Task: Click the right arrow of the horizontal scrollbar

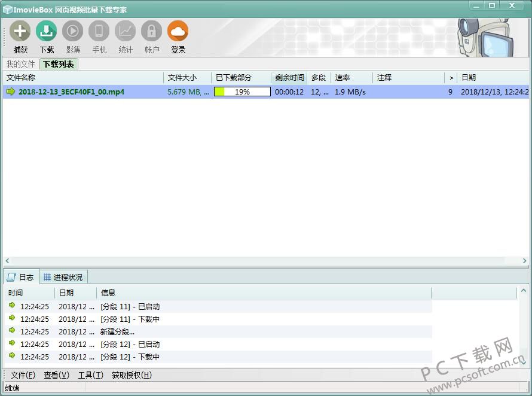Action: [x=525, y=260]
